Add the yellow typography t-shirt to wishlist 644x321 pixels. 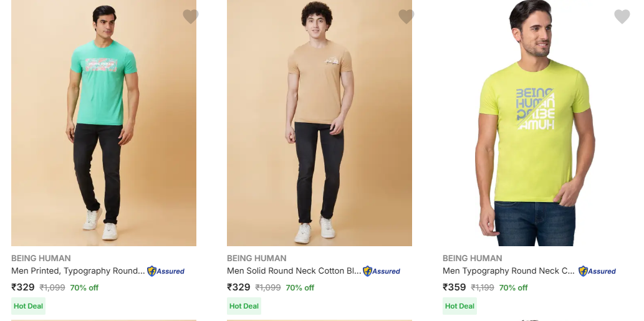coord(622,17)
